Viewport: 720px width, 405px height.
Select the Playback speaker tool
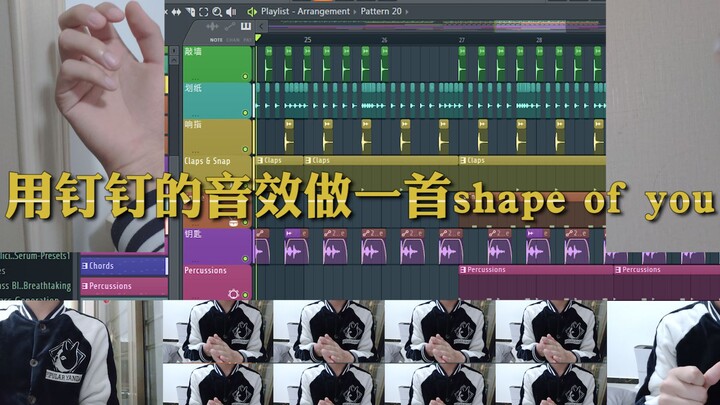pos(231,12)
